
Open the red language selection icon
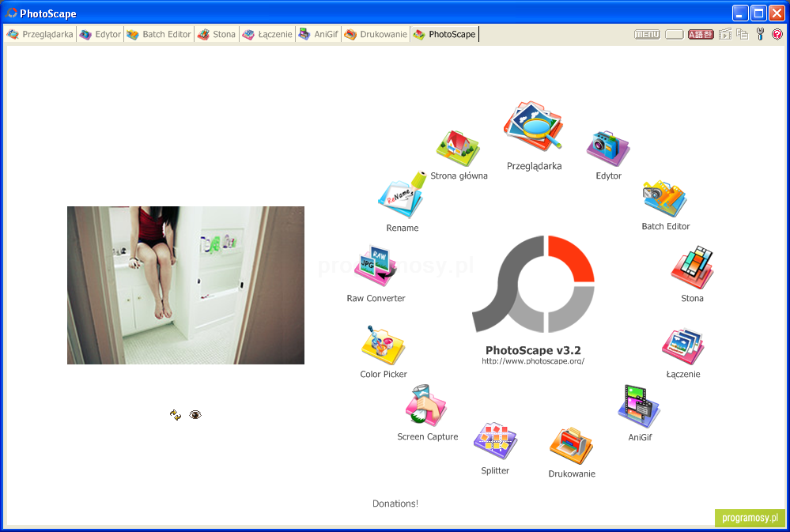(x=701, y=34)
